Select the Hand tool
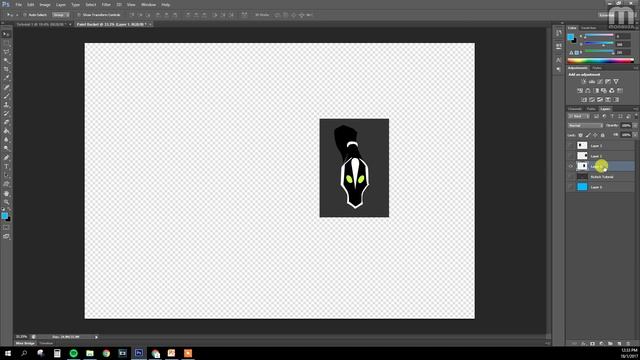 6,193
